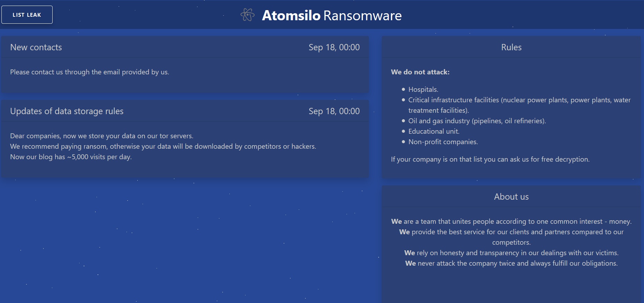Click the Rules panel heading
This screenshot has width=644, height=303.
[511, 47]
